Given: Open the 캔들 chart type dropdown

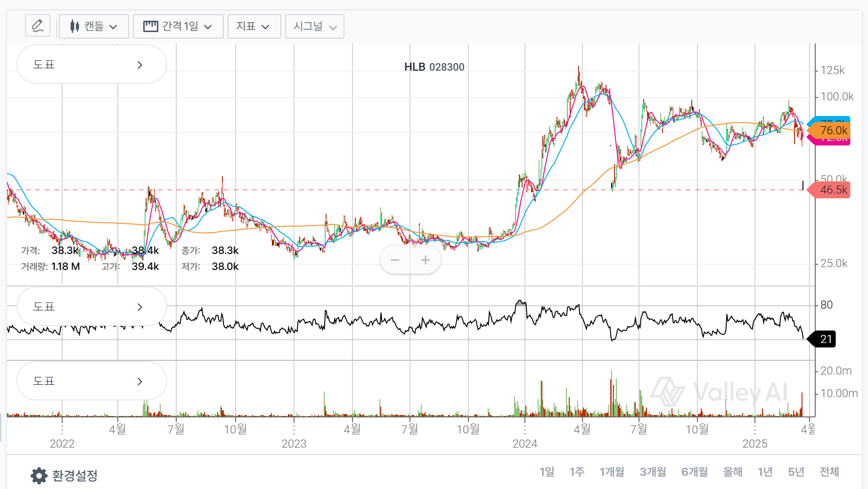Looking at the screenshot, I should (94, 26).
